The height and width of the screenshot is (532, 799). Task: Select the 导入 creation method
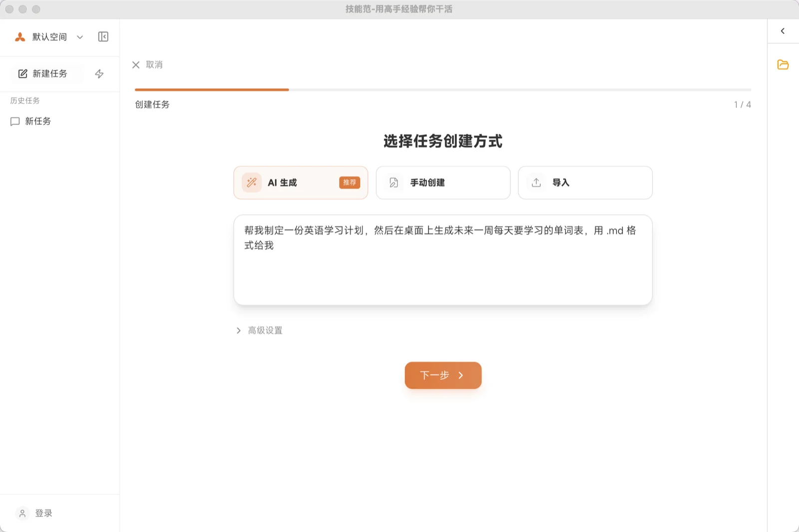[x=585, y=183]
